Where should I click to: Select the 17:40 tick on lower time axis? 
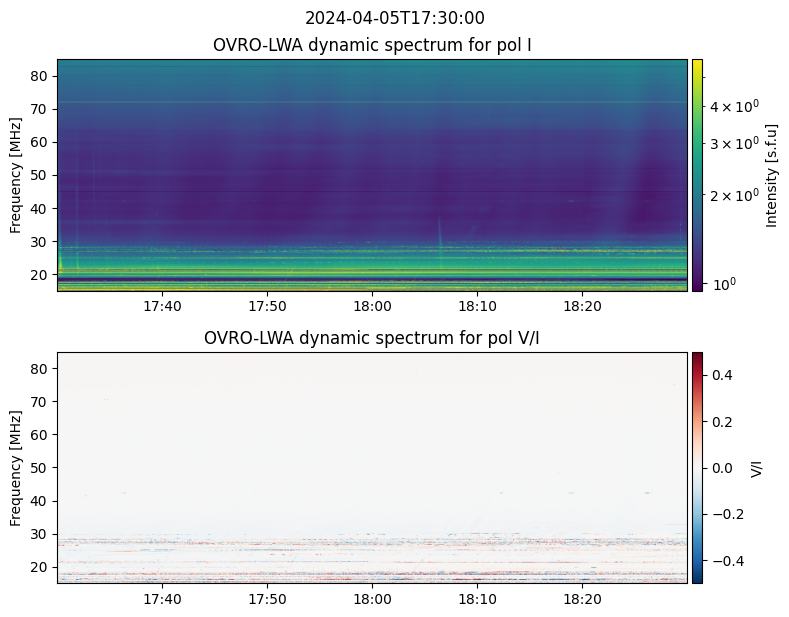[x=162, y=599]
